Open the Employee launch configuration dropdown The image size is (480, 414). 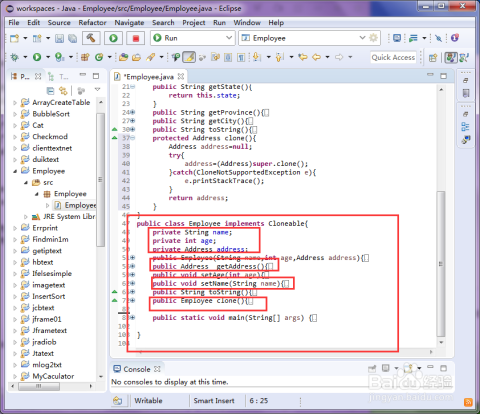pyautogui.click(x=362, y=38)
